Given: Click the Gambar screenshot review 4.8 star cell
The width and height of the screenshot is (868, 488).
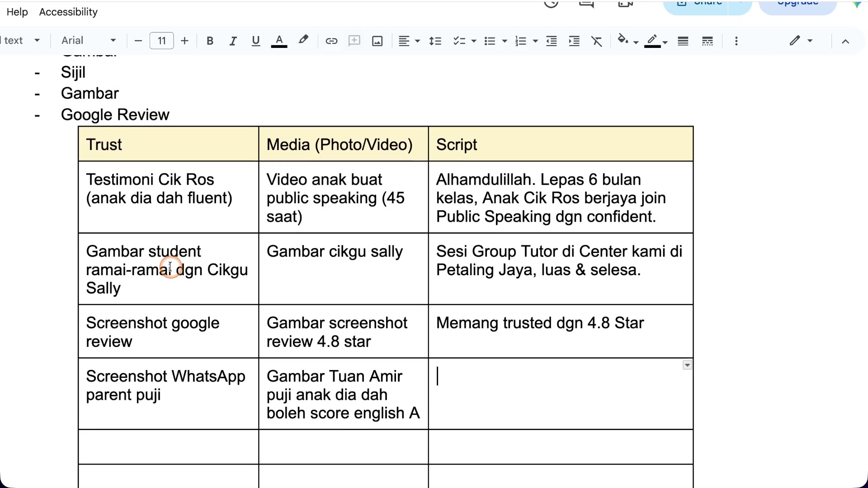Looking at the screenshot, I should 344,332.
